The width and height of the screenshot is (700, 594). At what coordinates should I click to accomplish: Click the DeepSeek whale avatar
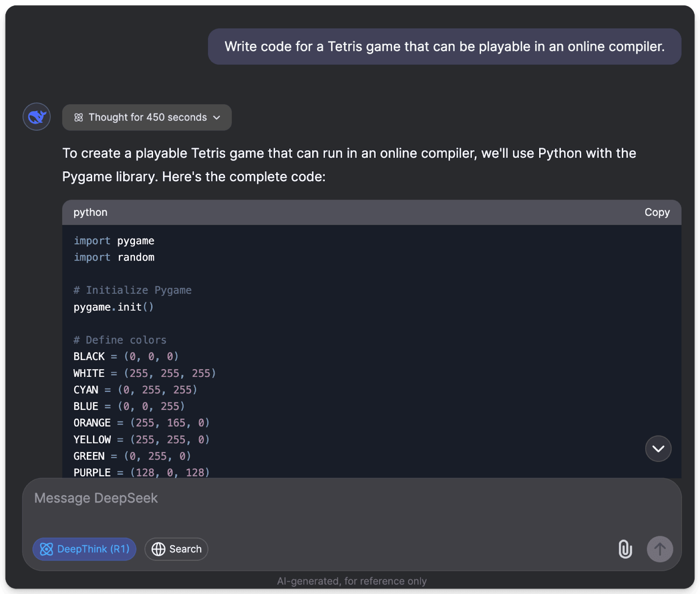pos(37,117)
